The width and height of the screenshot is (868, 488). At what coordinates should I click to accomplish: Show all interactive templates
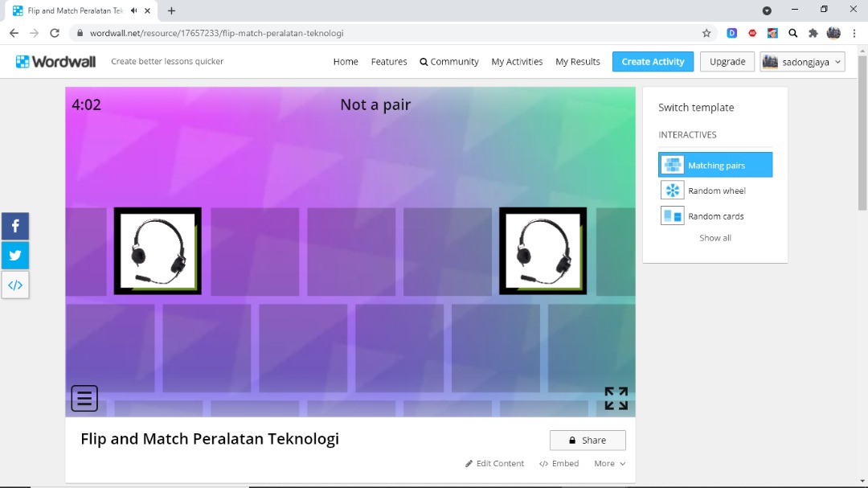[x=714, y=238]
